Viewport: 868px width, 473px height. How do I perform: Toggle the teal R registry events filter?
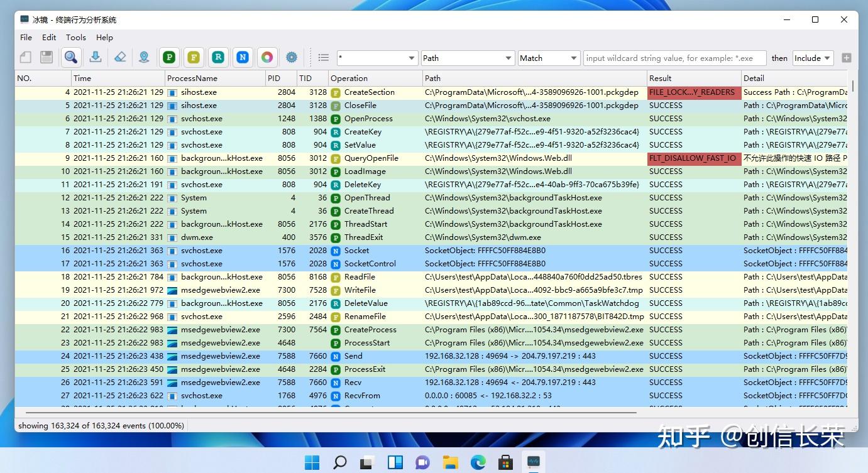[218, 58]
